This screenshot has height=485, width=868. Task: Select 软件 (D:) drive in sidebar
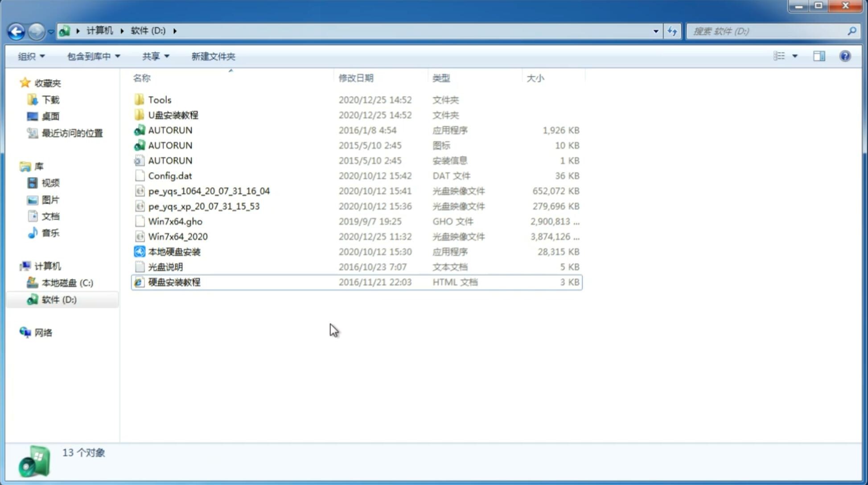click(x=58, y=299)
